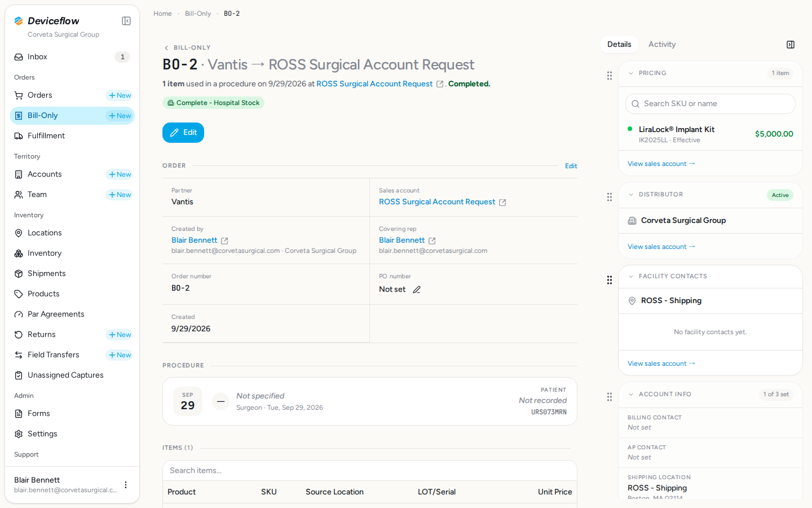The width and height of the screenshot is (812, 508).
Task: Open Par Agreements in sidebar
Action: 72,314
